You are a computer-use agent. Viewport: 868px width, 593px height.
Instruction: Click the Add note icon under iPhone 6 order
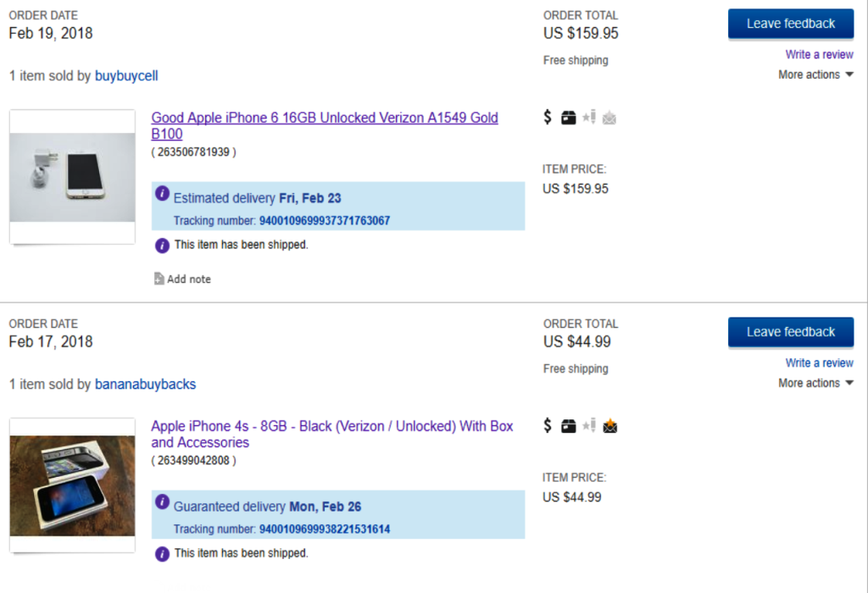coord(159,279)
